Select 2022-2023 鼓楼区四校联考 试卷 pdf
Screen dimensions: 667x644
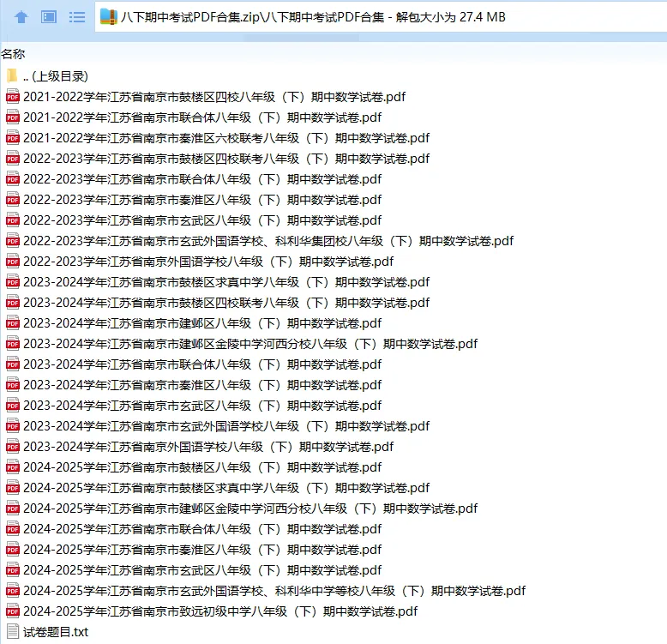pos(219,159)
